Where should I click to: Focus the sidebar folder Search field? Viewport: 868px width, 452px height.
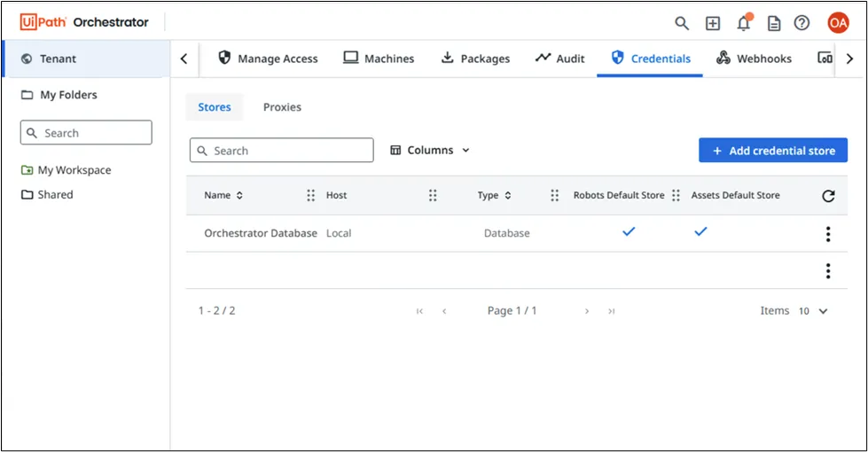coord(86,133)
